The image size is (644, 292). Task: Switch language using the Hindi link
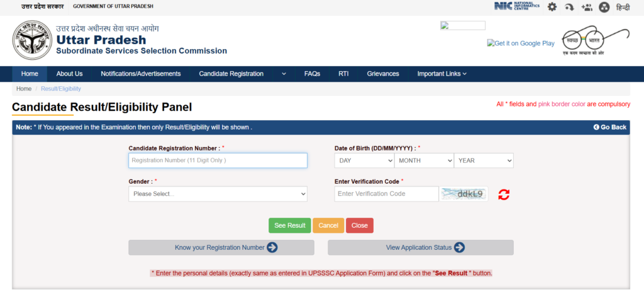623,7
